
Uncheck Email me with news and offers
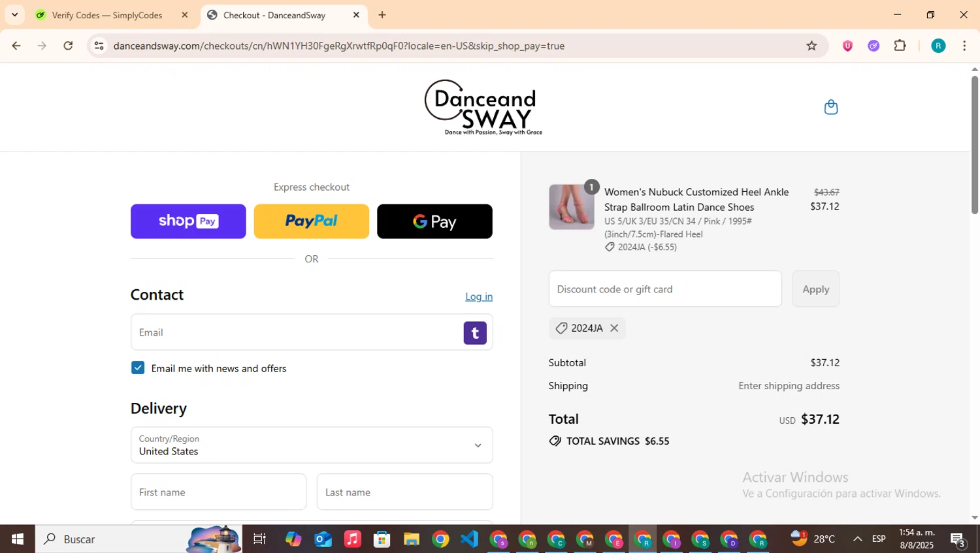(138, 368)
